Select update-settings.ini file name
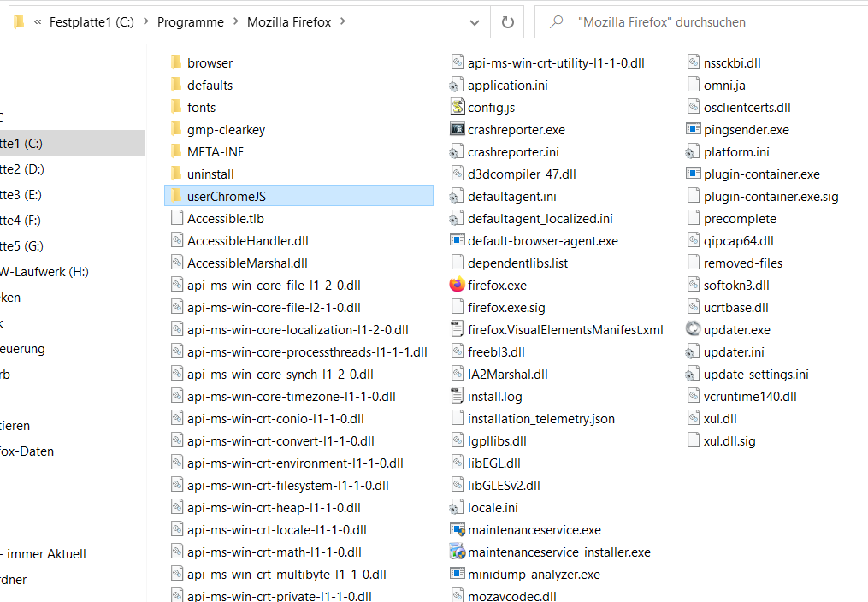868x602 pixels. pos(756,375)
